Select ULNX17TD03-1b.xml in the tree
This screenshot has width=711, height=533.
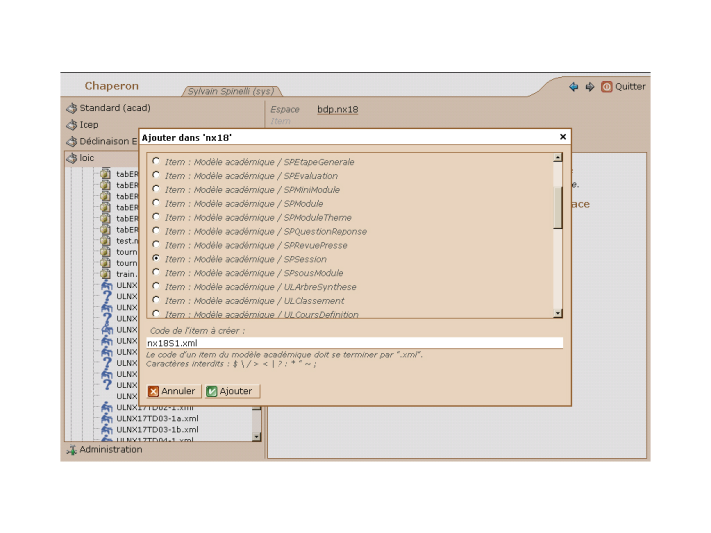(157, 430)
